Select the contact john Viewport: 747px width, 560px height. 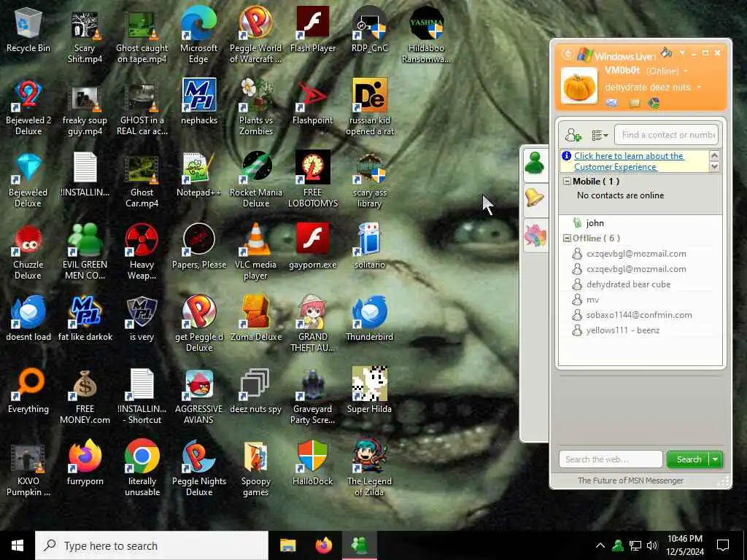[595, 223]
